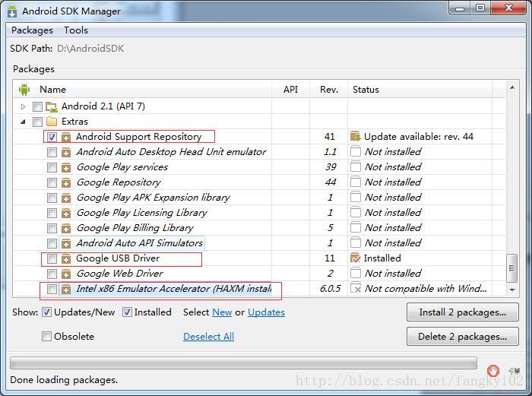Image resolution: width=532 pixels, height=396 pixels.
Task: Click the package list vertical scrollbar
Action: coord(512,268)
